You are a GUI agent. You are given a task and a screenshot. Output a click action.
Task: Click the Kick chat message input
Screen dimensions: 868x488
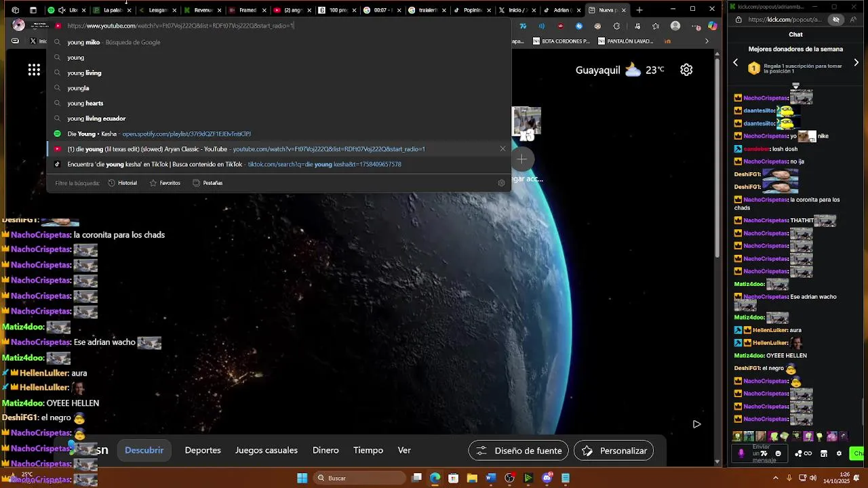[x=761, y=453]
